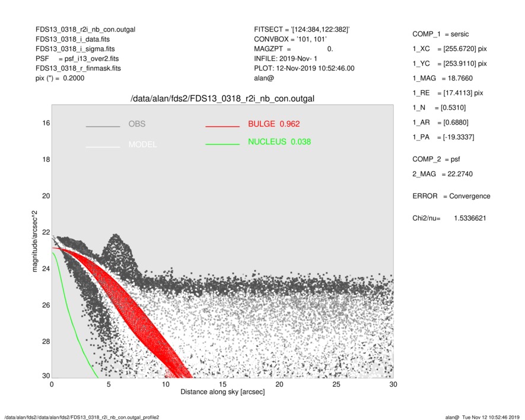Click the x-axis tick label 25

(336, 384)
